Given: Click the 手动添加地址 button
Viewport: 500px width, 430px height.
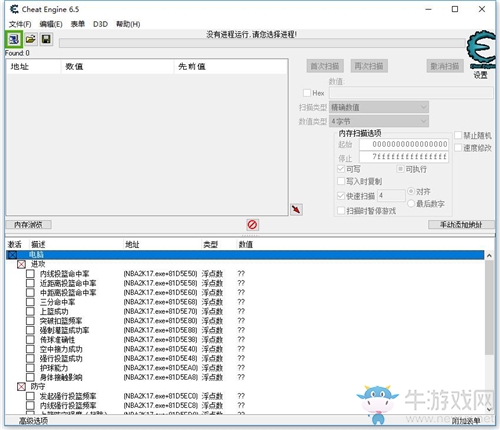Looking at the screenshot, I should click(x=461, y=225).
